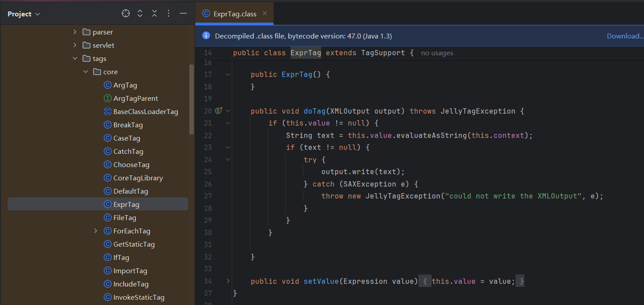
Task: Fold the ExprTag constructor at line 17
Action: pyautogui.click(x=228, y=75)
